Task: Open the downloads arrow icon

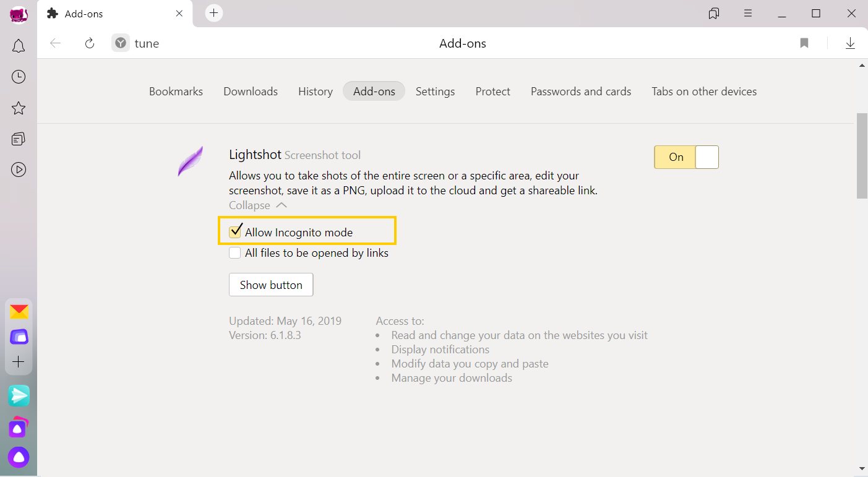Action: coord(850,43)
